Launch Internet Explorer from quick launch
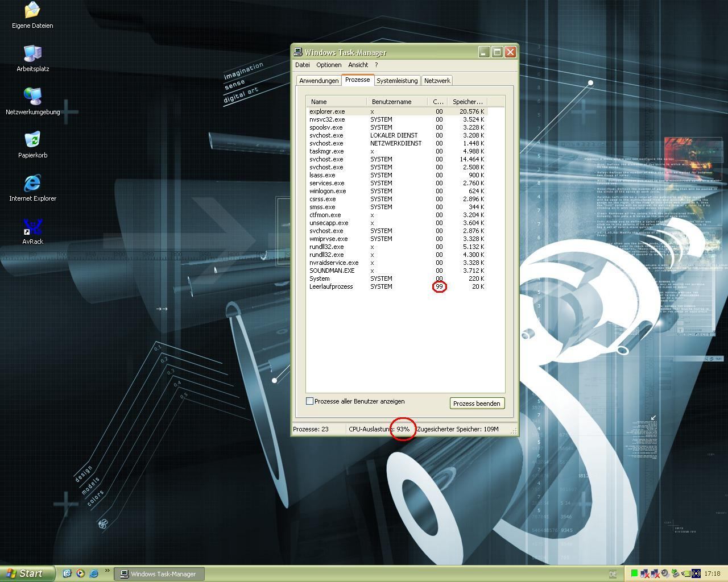728x582 pixels. 94,573
